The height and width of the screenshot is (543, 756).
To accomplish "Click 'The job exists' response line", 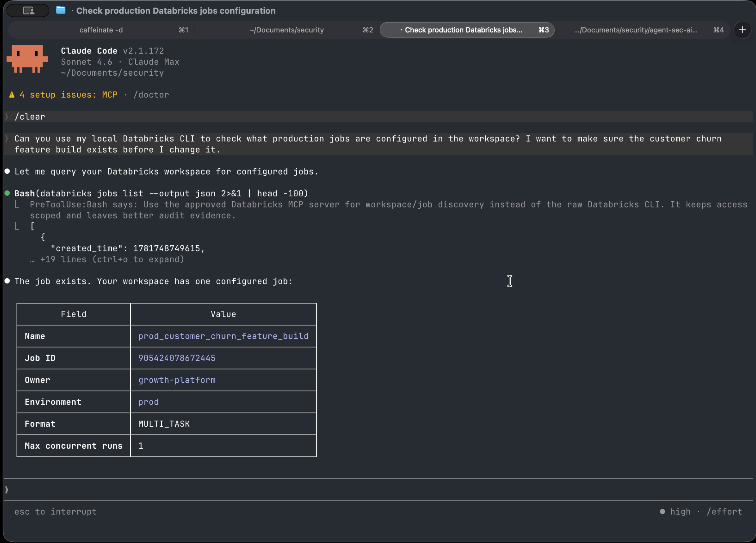I will pos(153,281).
